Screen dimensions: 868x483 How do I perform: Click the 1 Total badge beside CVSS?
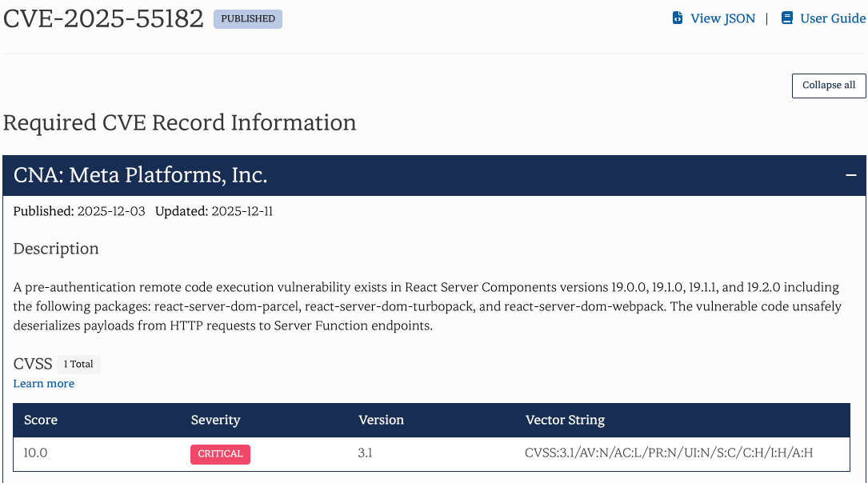[x=78, y=365]
